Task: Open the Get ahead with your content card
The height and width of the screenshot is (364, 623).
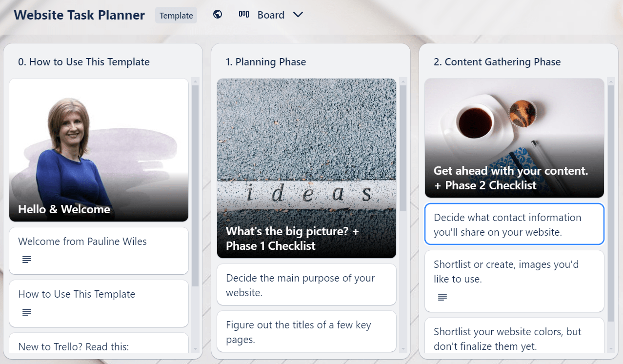Action: coord(514,138)
